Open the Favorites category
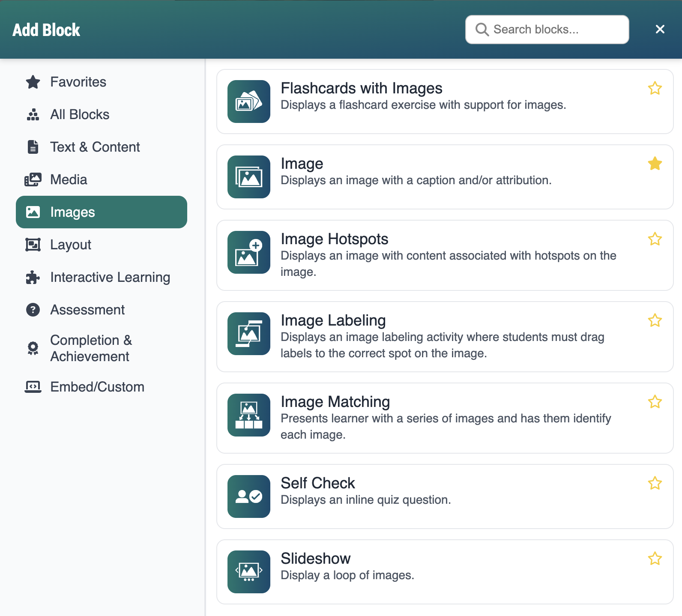682x616 pixels. 102,82
